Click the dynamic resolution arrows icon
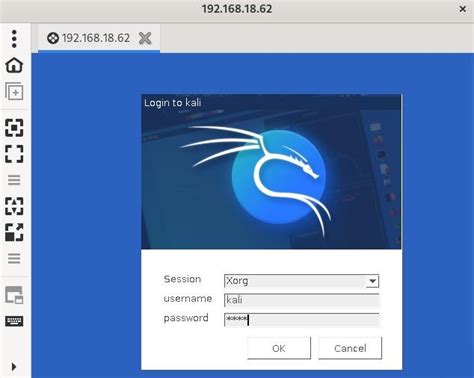 click(x=14, y=206)
